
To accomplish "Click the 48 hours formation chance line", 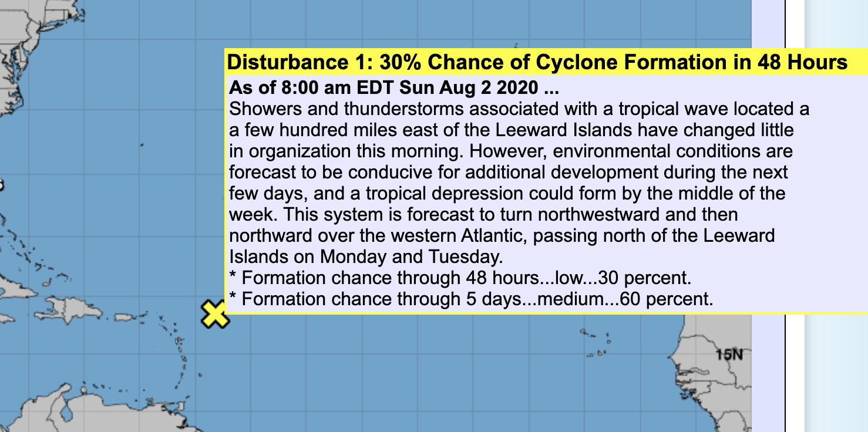I will pos(460,278).
